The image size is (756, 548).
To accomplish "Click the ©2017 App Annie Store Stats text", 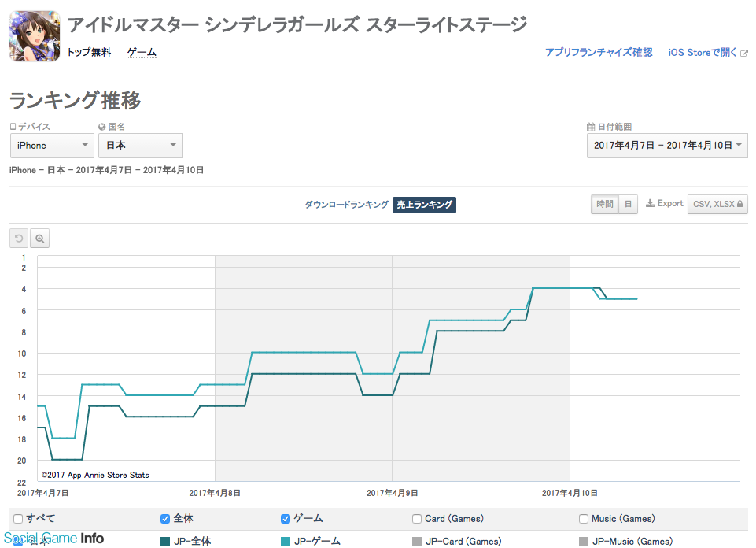I will [x=95, y=475].
